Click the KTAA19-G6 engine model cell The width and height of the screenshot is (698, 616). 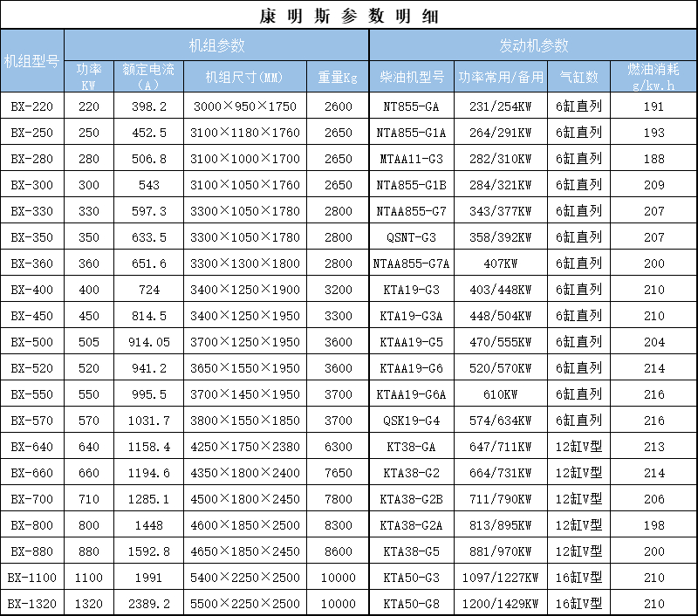pyautogui.click(x=412, y=368)
